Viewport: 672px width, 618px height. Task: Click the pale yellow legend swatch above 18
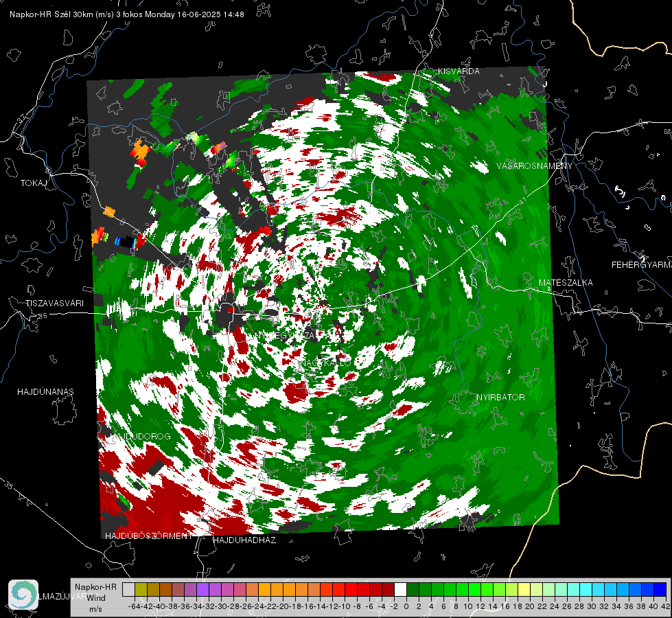[524, 589]
